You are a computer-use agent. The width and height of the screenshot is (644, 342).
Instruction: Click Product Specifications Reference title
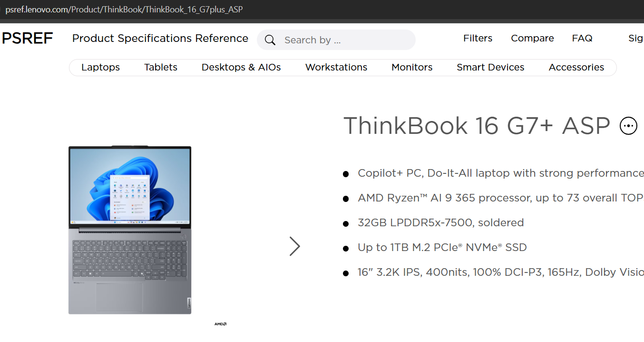(x=160, y=38)
